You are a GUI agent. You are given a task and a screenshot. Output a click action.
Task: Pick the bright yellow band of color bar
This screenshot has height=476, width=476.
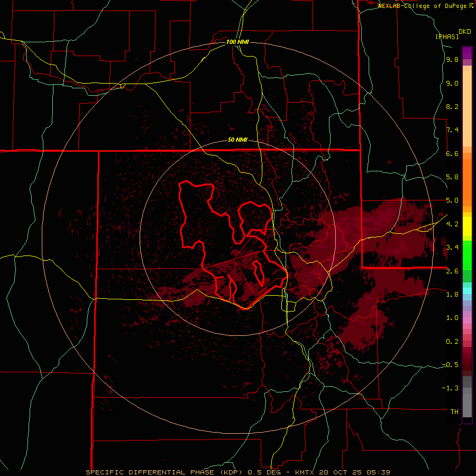tap(467, 226)
